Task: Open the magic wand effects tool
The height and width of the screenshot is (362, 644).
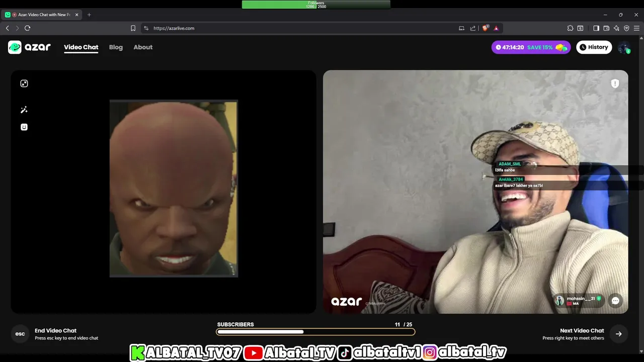Action: pyautogui.click(x=24, y=110)
